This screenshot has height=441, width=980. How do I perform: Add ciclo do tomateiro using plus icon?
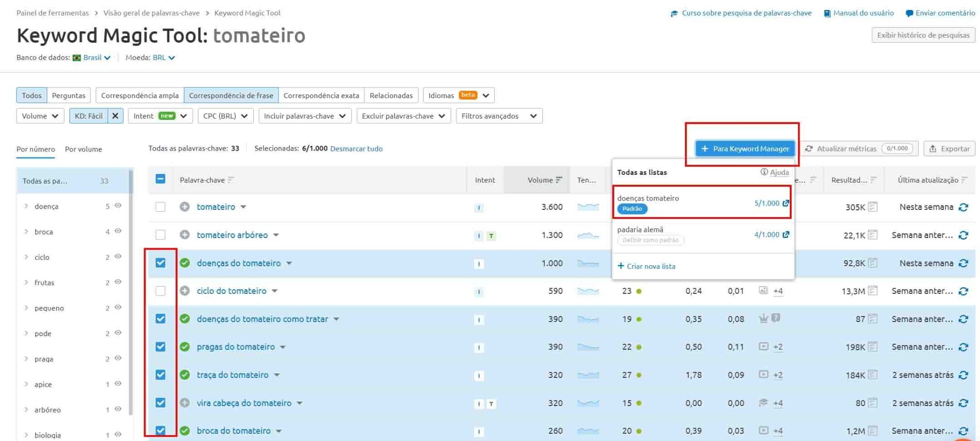[x=184, y=291]
